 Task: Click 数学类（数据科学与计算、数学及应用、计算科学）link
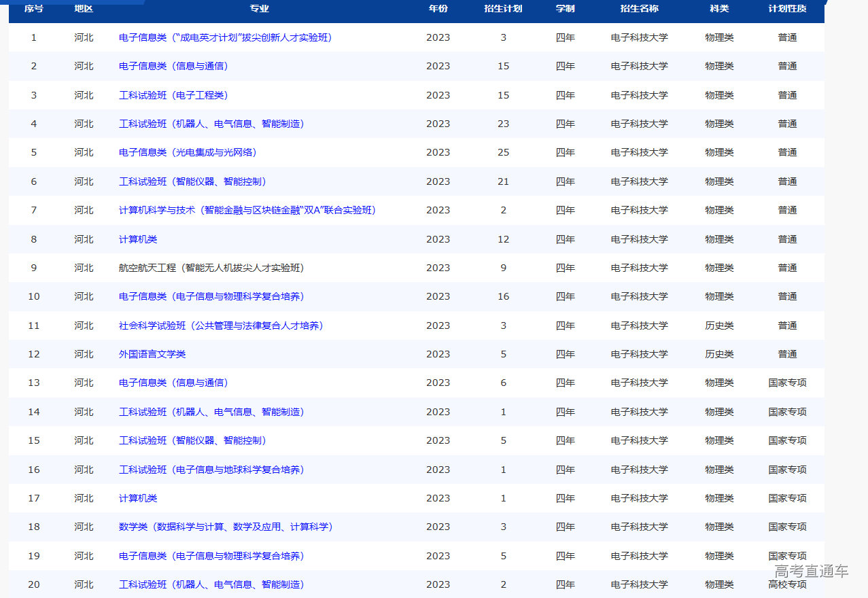point(225,527)
